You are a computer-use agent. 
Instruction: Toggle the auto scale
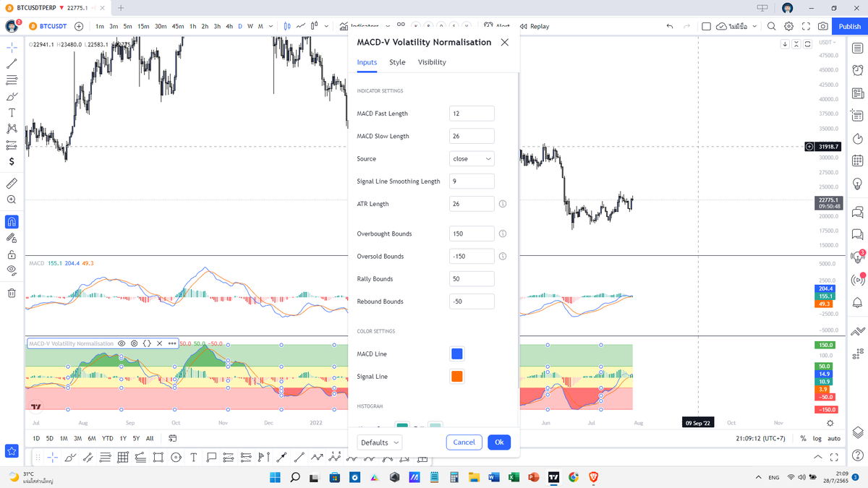pyautogui.click(x=834, y=438)
